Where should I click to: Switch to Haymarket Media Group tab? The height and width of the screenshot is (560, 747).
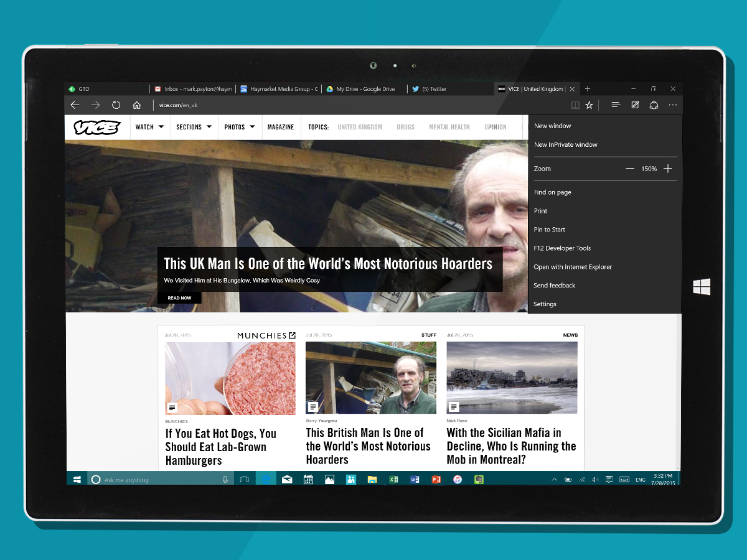point(279,89)
